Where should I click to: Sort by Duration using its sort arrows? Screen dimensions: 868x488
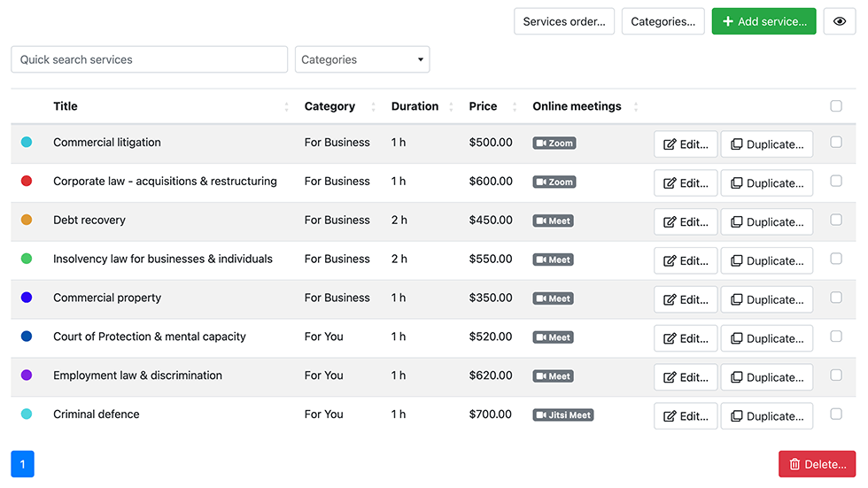(451, 107)
